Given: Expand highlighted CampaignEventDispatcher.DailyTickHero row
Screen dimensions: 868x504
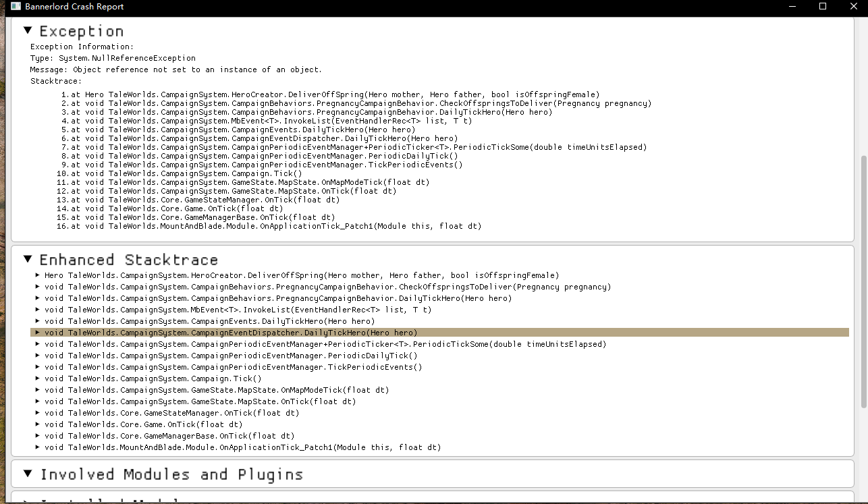Looking at the screenshot, I should point(38,333).
